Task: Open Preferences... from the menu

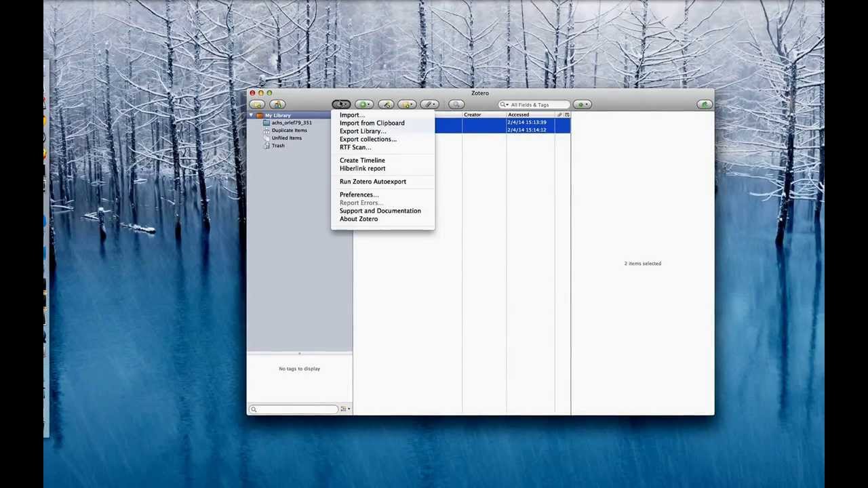Action: point(382,195)
